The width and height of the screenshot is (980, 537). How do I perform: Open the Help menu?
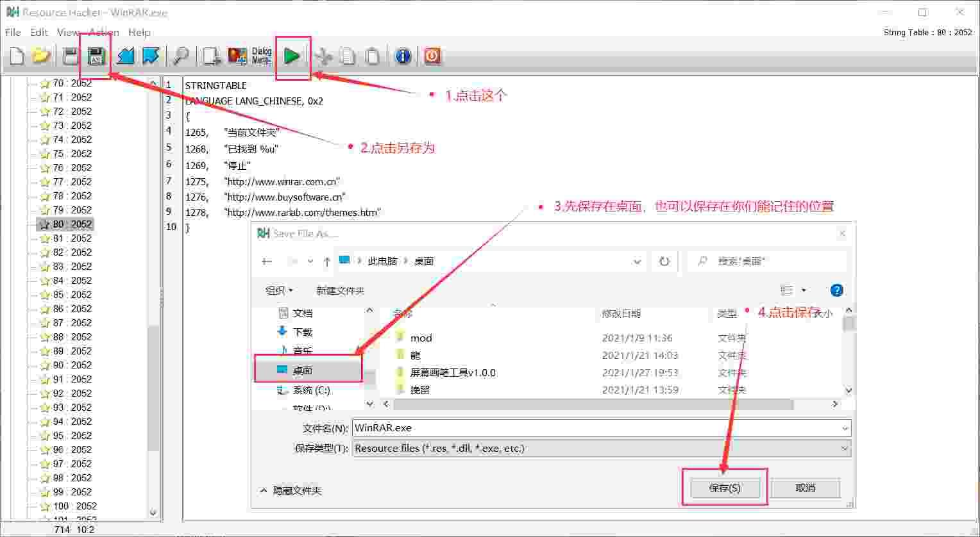pos(139,32)
